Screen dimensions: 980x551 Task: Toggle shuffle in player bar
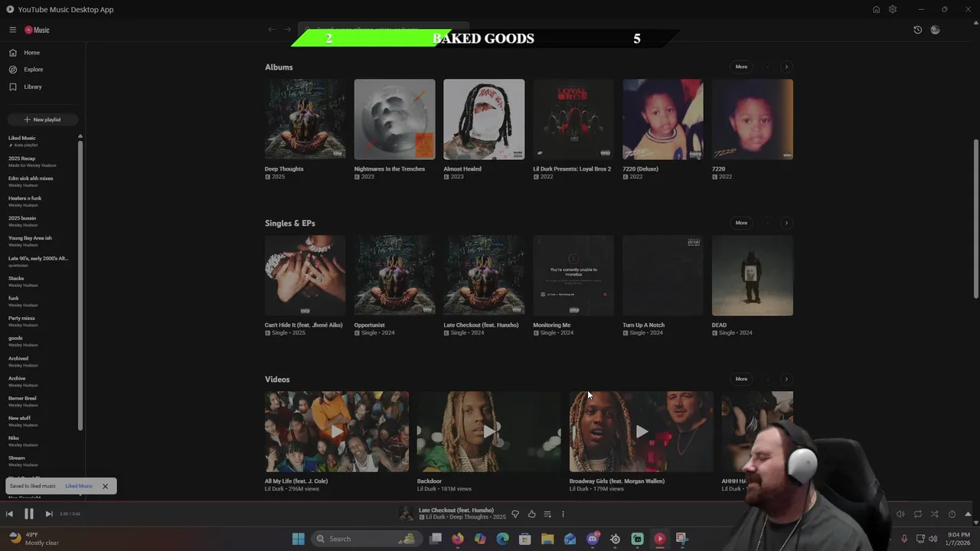pyautogui.click(x=934, y=514)
